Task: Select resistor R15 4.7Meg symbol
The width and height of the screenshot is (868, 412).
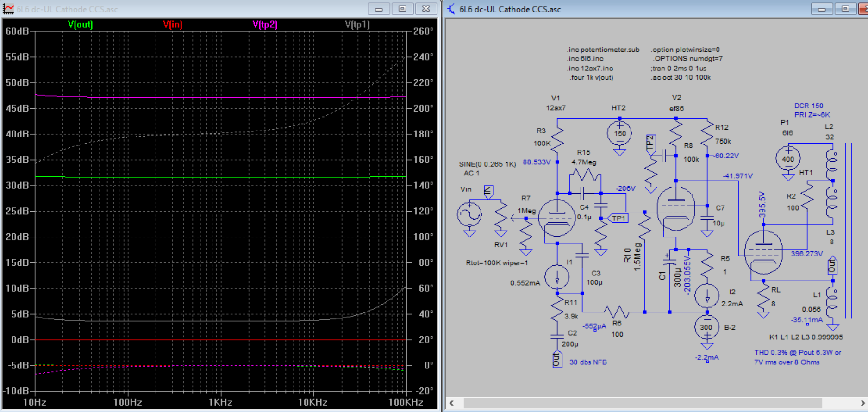Action: (x=585, y=175)
